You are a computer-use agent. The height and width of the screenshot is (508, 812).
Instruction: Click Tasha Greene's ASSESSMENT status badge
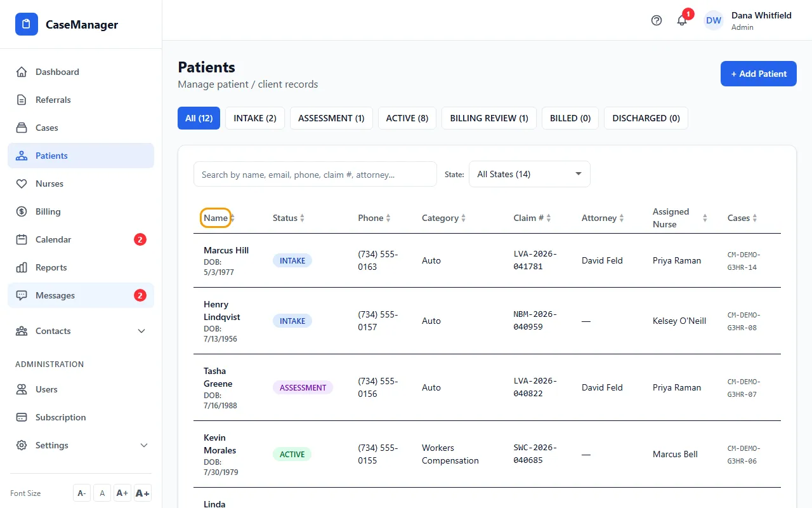[303, 387]
